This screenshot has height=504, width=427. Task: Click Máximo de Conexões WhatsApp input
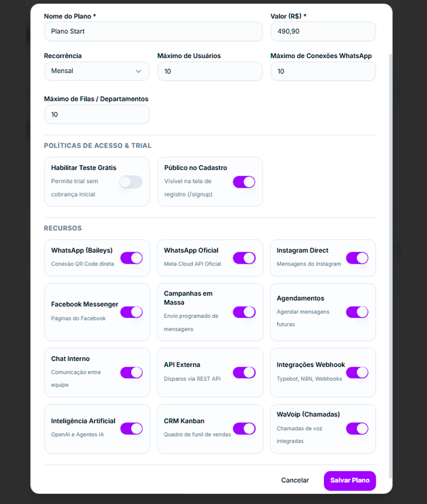tap(323, 71)
